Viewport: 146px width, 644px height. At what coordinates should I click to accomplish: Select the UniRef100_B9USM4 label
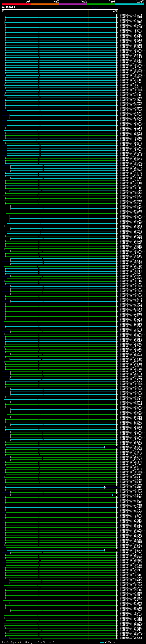(x=131, y=45)
